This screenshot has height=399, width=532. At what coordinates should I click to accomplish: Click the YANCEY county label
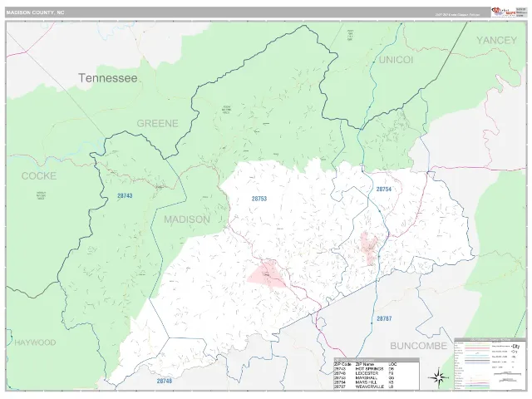pos(496,40)
